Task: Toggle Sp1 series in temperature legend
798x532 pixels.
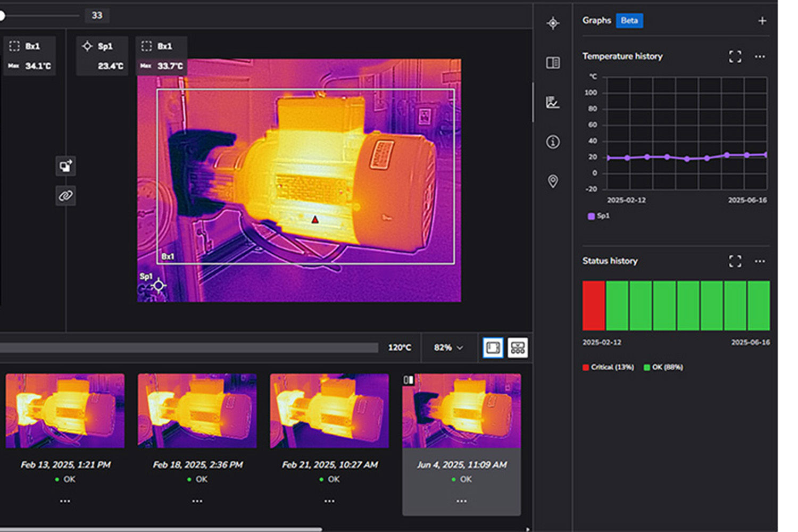Action: (598, 216)
